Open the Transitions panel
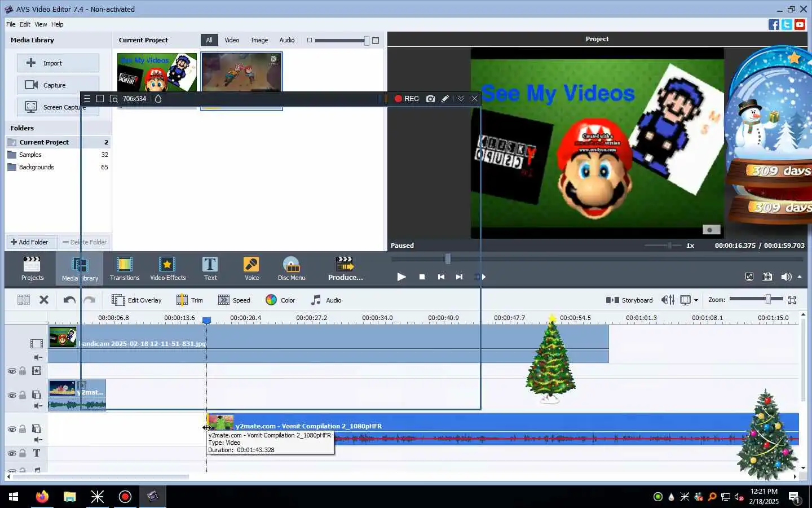 coord(125,268)
